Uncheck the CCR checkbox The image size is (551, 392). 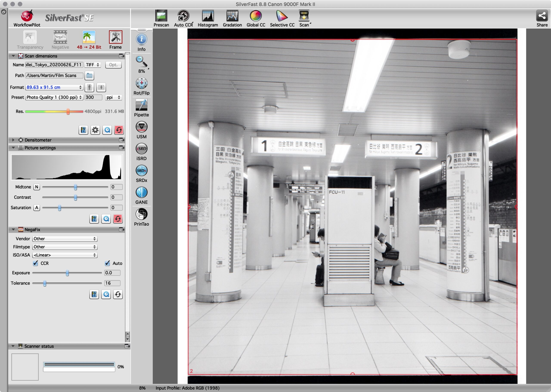coord(36,263)
